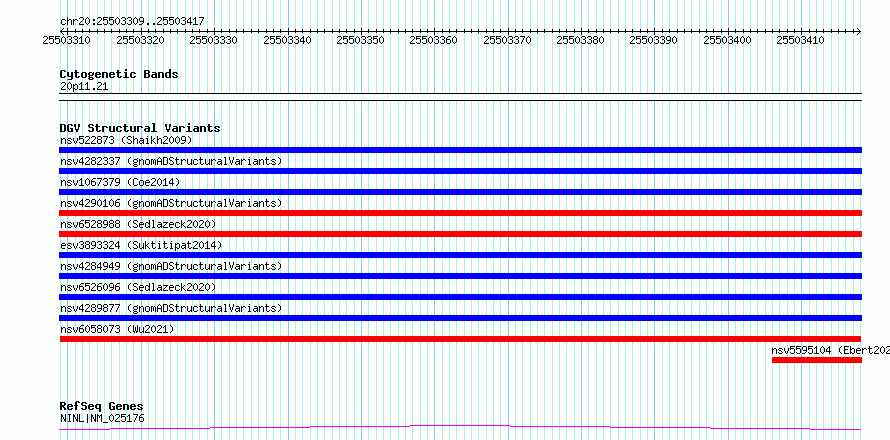
Task: Click ruler position 25503380
Action: tap(581, 40)
